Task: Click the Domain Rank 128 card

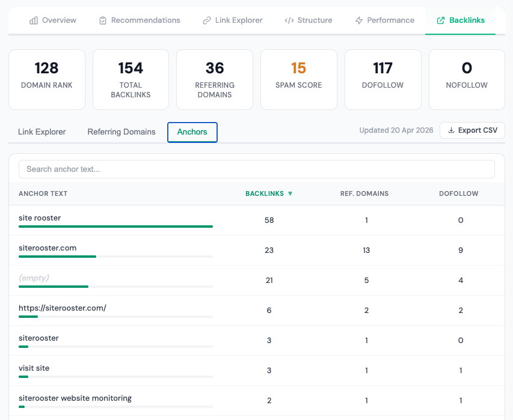Action: [x=47, y=79]
